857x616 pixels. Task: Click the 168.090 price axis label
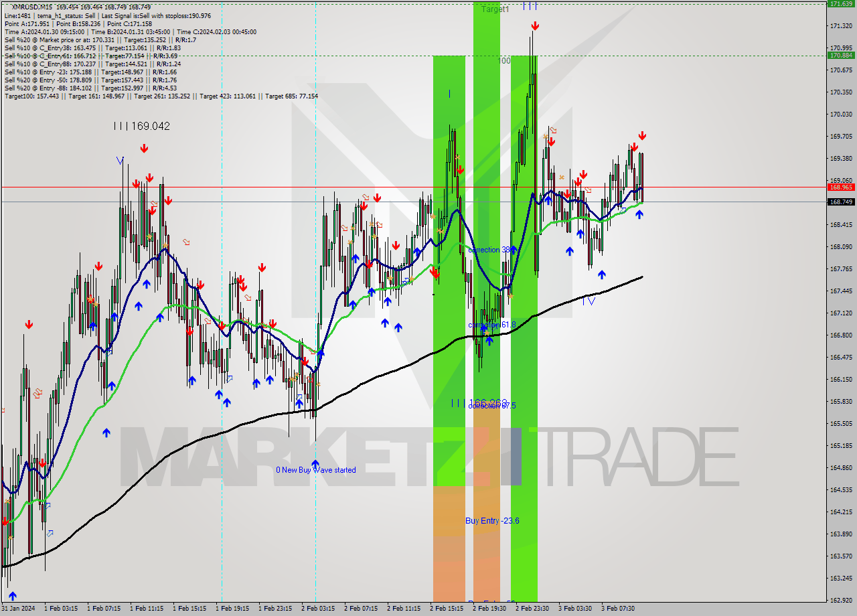click(x=841, y=247)
